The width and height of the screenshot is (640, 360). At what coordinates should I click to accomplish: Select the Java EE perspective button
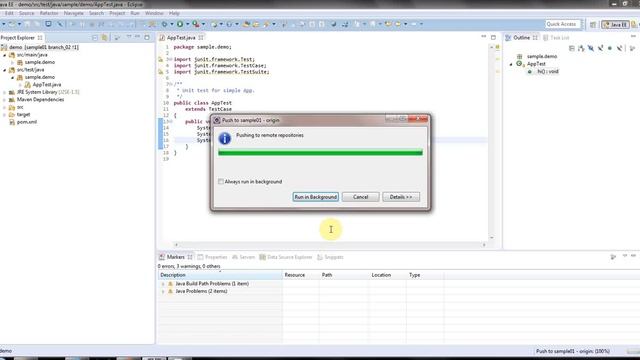[x=615, y=25]
